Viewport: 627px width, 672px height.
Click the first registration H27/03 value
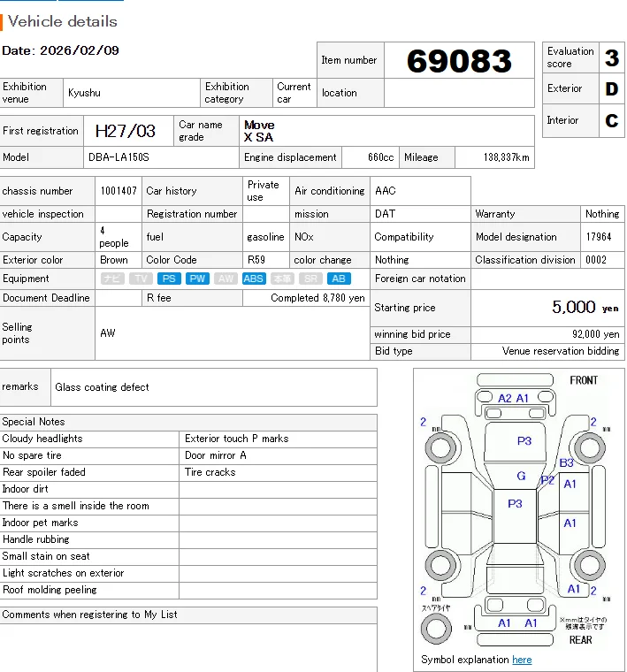pos(126,131)
